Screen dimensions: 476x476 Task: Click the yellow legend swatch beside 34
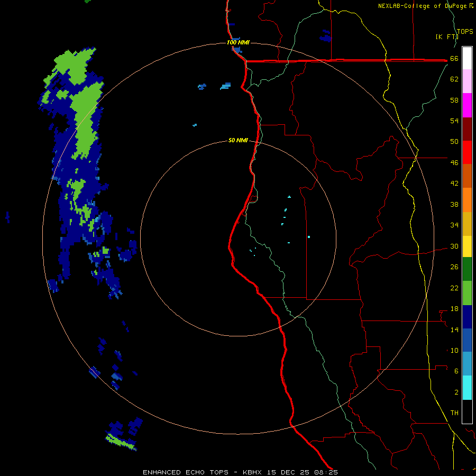[467, 246]
